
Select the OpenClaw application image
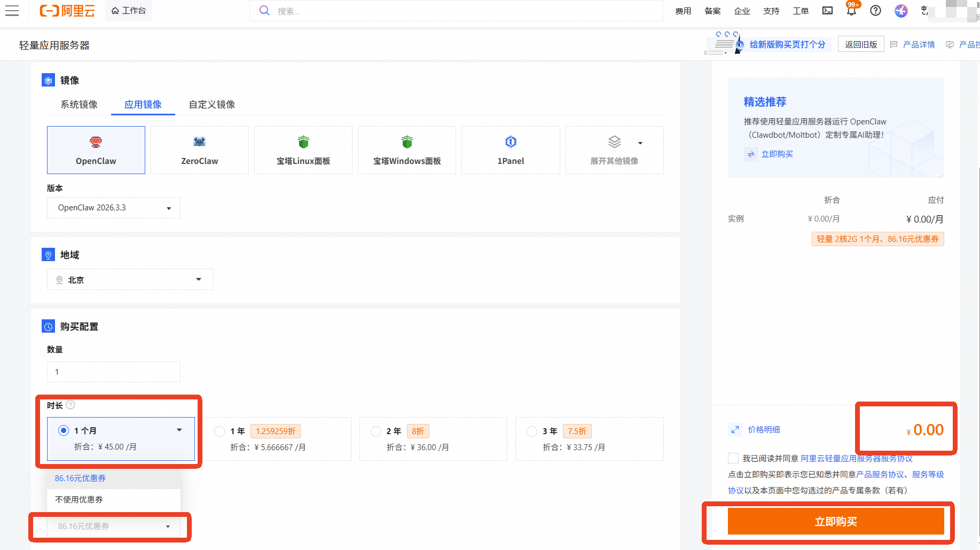[96, 150]
